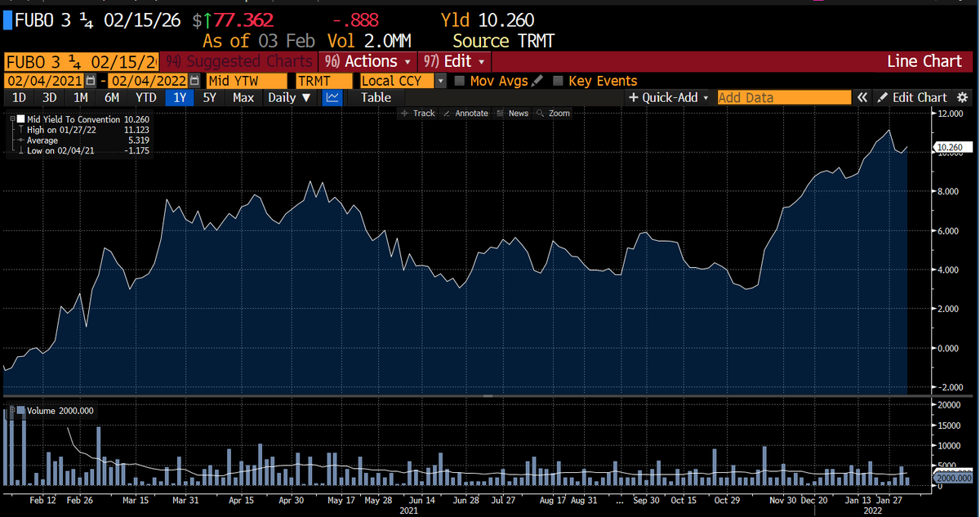Click the double-chevron collapse icon beside Add Data
The width and height of the screenshot is (980, 517).
(x=862, y=97)
